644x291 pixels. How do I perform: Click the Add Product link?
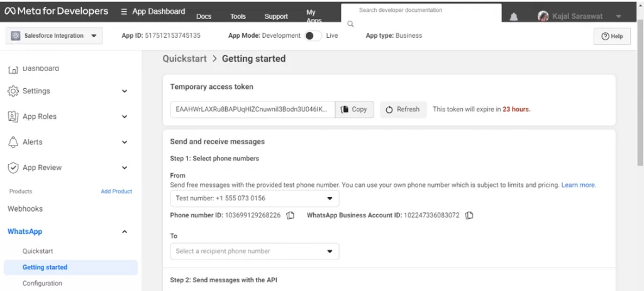click(x=116, y=191)
